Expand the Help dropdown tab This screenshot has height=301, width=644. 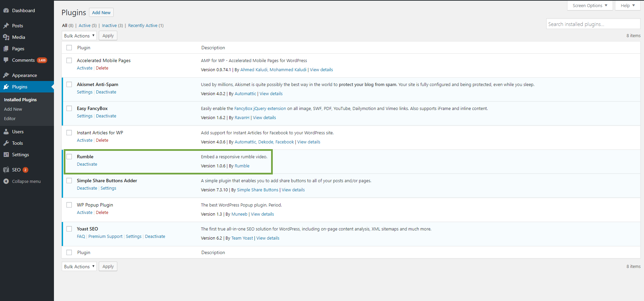click(x=627, y=5)
